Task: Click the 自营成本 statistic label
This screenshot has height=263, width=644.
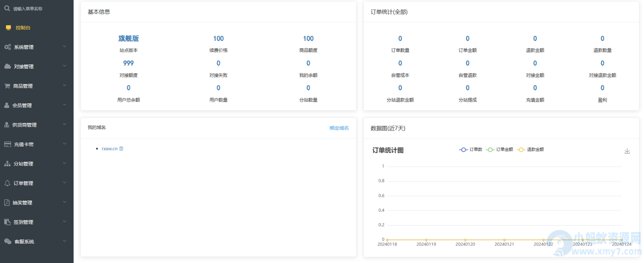Action: (x=400, y=75)
